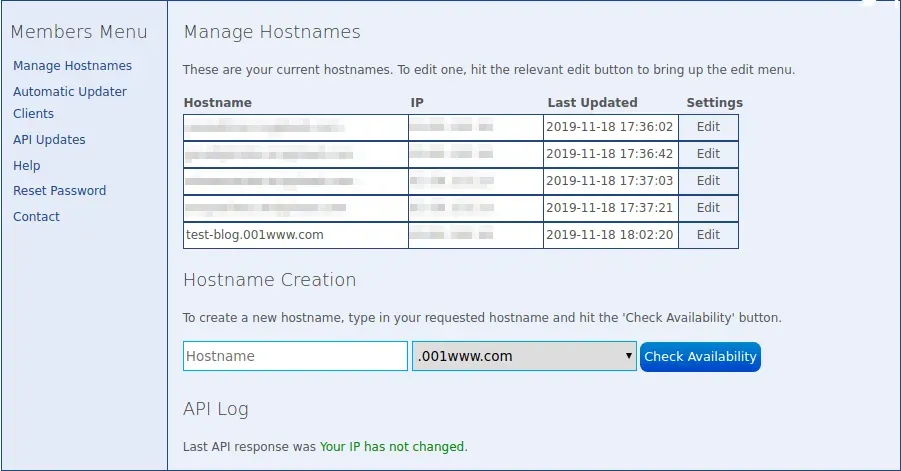Click the IP column header
This screenshot has width=901, height=471.
coord(417,103)
